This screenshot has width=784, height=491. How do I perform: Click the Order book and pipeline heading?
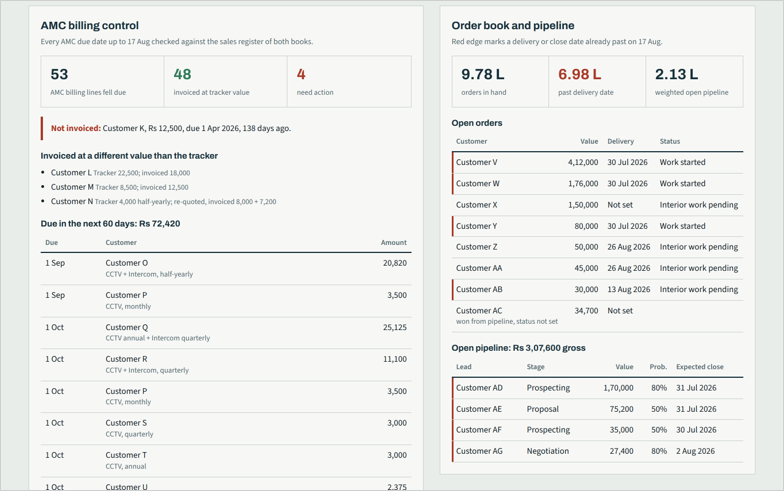click(512, 26)
